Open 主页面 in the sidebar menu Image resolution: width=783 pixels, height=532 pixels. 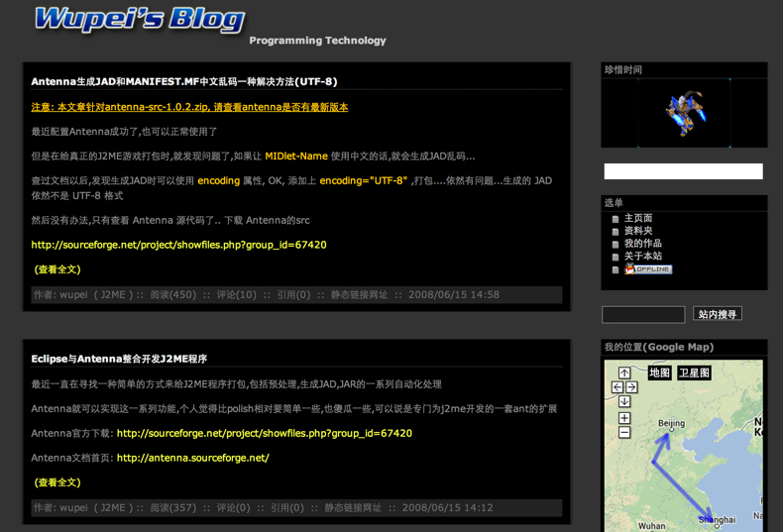[637, 219]
